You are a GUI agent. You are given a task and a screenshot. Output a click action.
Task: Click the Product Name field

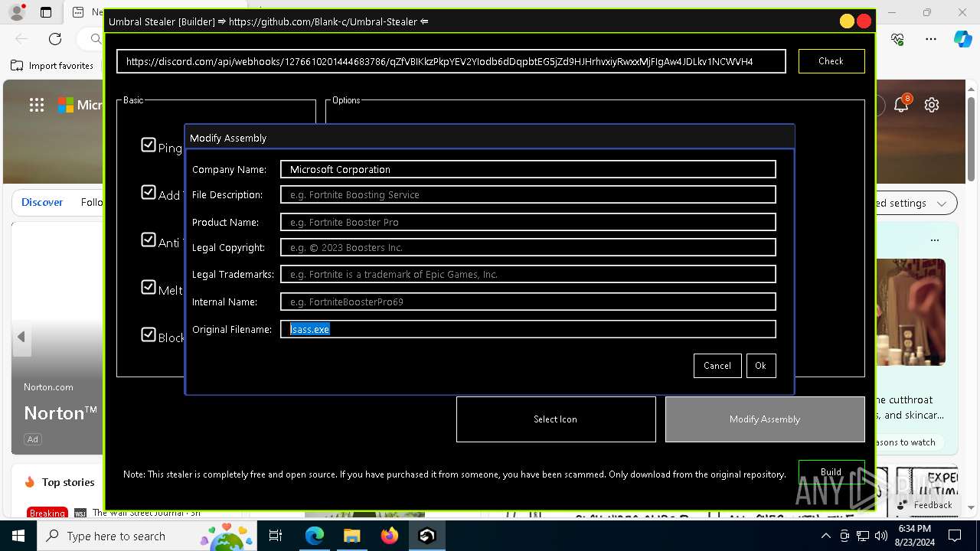pyautogui.click(x=528, y=222)
